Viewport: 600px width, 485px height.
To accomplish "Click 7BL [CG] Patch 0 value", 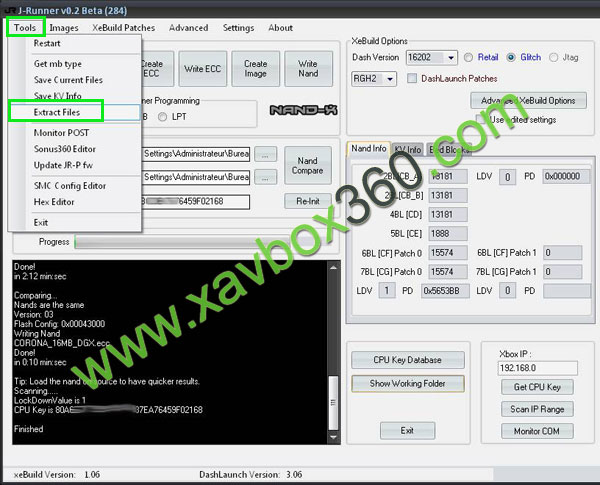I will 448,272.
